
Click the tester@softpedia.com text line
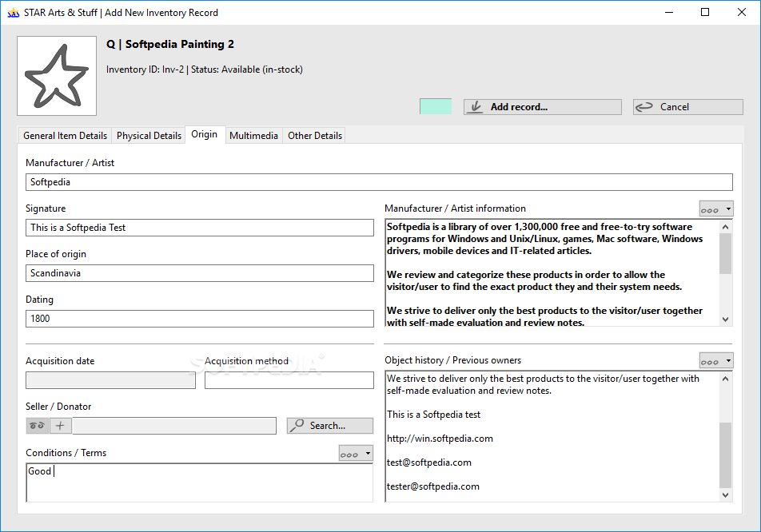pyautogui.click(x=433, y=486)
